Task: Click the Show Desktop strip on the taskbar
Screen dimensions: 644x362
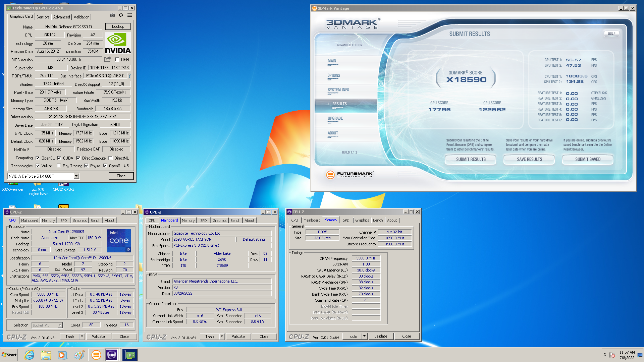Action: [640, 355]
